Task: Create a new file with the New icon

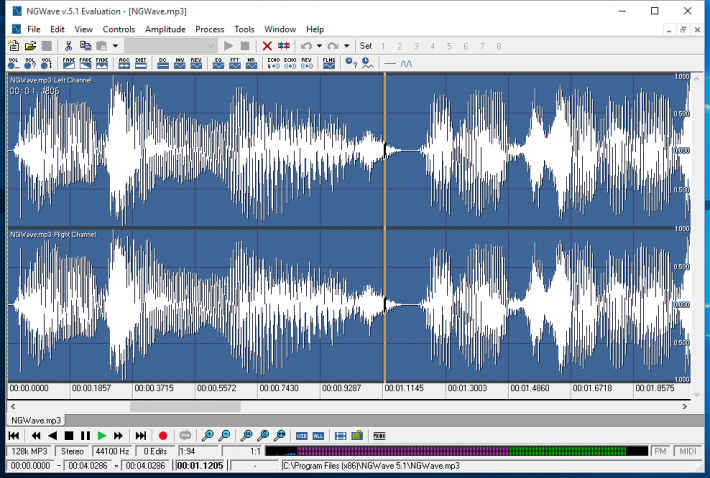Action: 14,46
